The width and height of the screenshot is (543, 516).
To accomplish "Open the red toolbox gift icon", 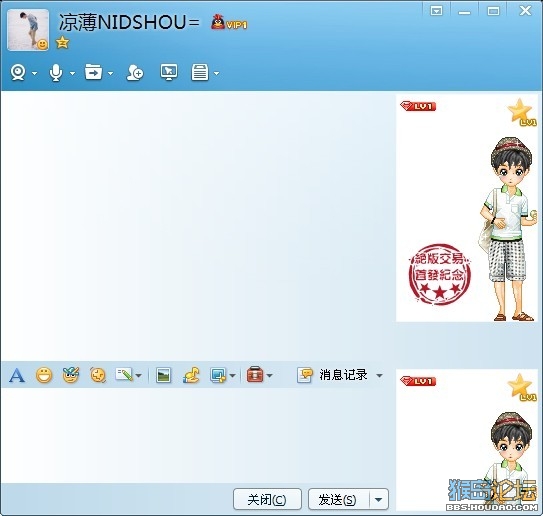I will [x=255, y=374].
